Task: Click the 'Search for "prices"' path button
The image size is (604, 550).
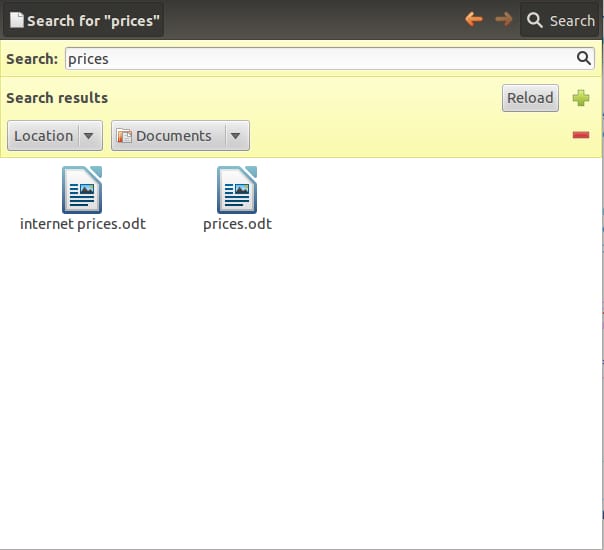Action: (83, 20)
